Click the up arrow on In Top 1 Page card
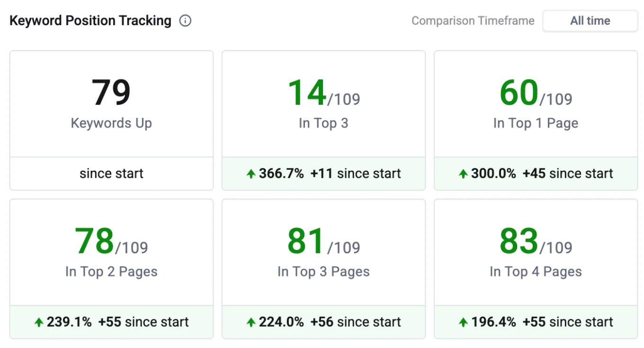Viewport: 644px width, 348px height. point(463,174)
